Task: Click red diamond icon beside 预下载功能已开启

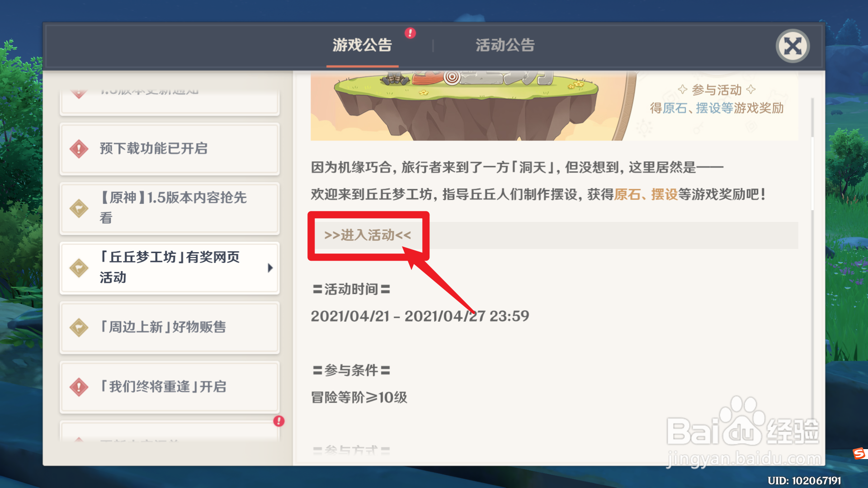Action: point(79,149)
